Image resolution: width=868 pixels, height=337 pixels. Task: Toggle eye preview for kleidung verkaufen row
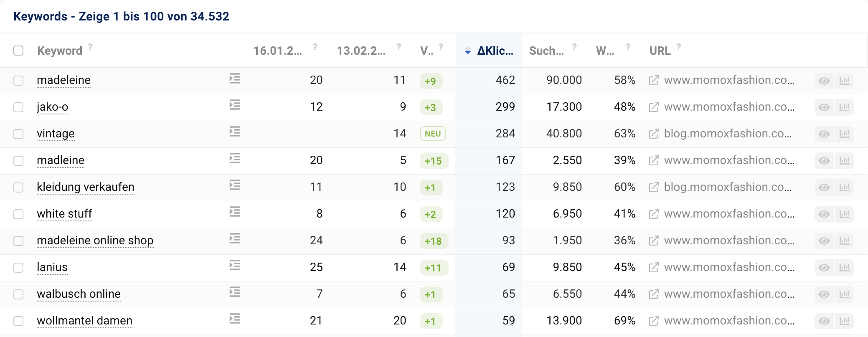click(x=824, y=188)
